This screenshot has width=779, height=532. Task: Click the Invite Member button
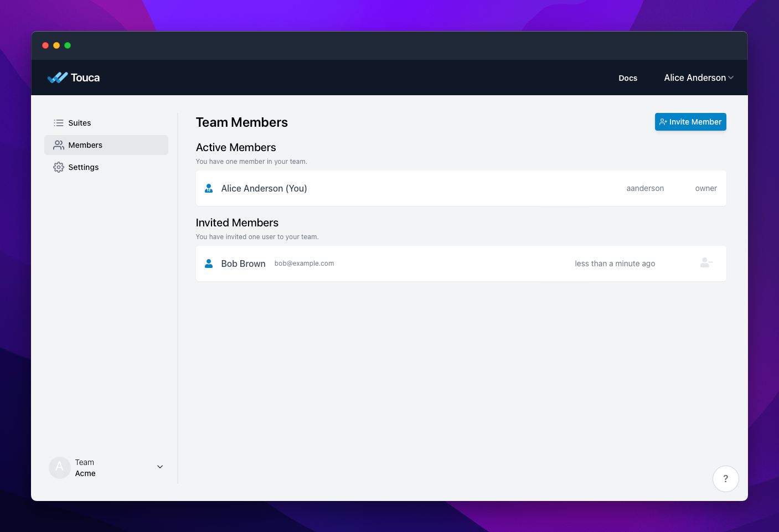coord(690,122)
